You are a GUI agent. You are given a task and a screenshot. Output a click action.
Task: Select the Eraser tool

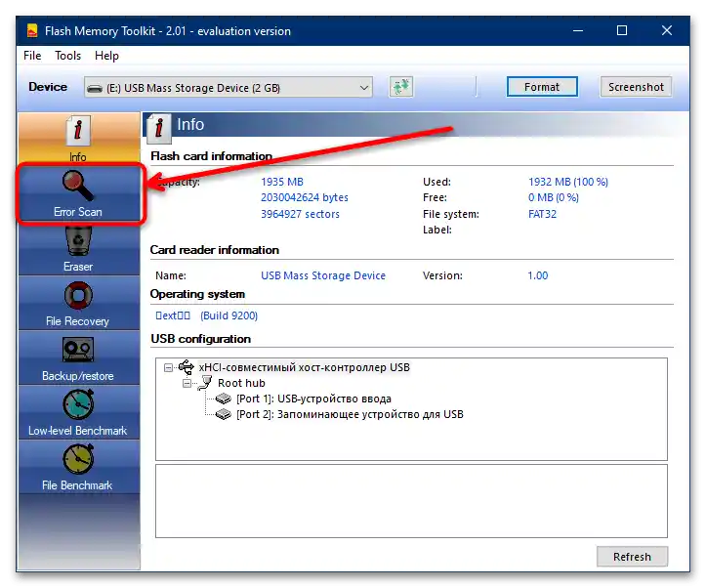(x=78, y=249)
